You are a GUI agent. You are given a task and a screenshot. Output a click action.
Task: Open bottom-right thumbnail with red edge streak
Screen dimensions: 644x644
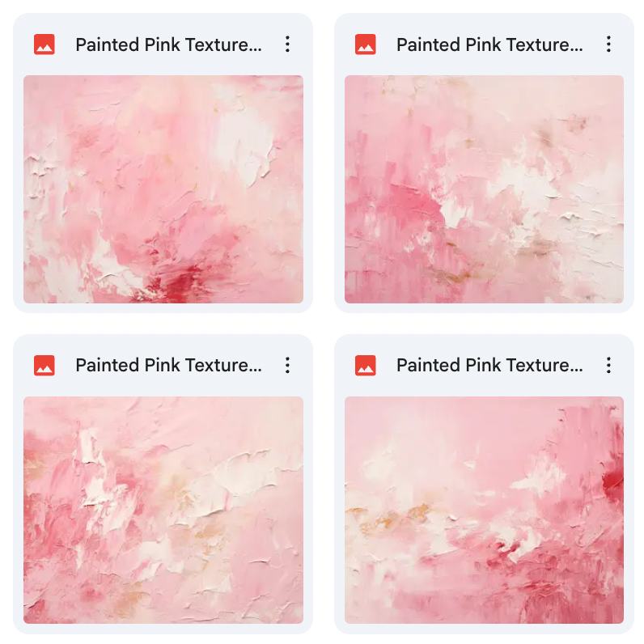click(x=485, y=511)
